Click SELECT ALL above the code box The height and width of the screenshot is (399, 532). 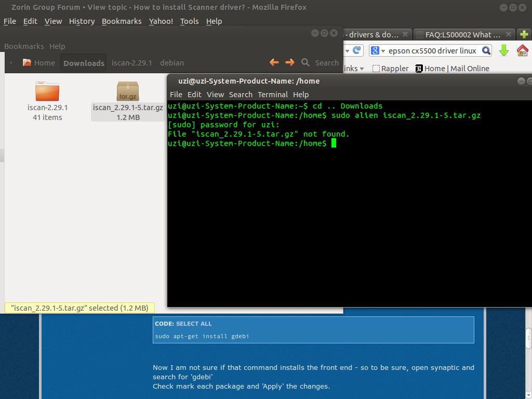coord(194,324)
